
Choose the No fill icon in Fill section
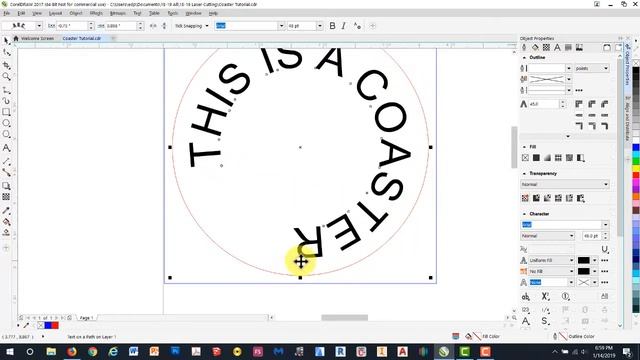click(525, 158)
